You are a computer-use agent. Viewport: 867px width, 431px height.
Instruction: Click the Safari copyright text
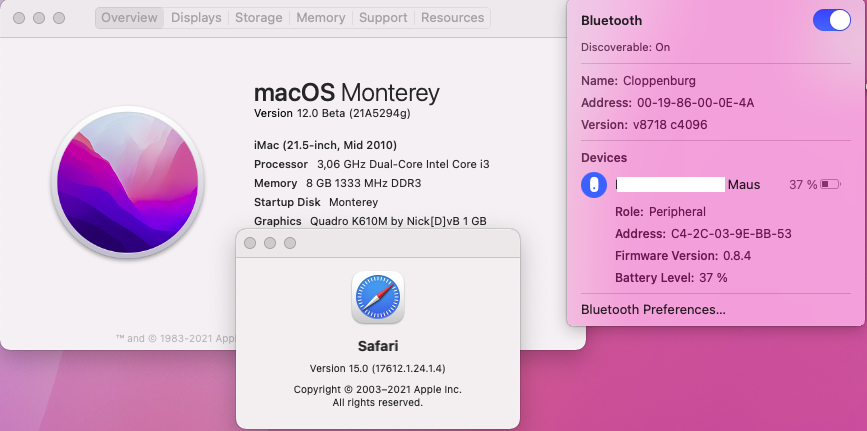click(378, 396)
